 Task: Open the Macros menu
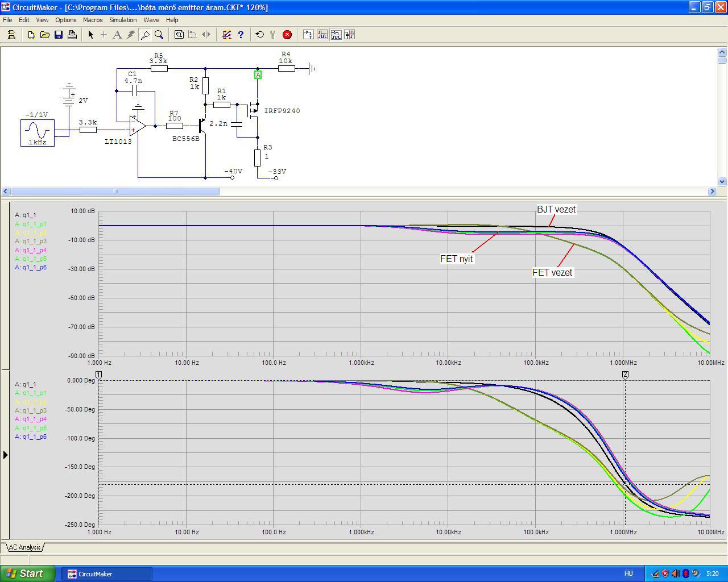coord(93,20)
